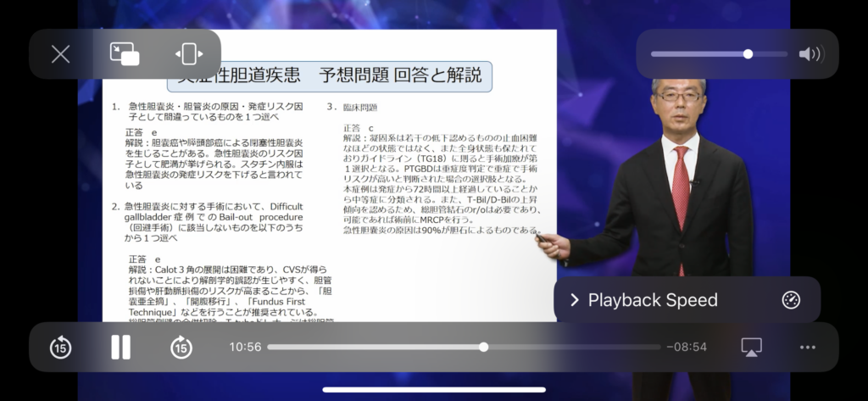Click the speedometer icon in Playback Speed
This screenshot has height=401, width=868.
pyautogui.click(x=791, y=300)
